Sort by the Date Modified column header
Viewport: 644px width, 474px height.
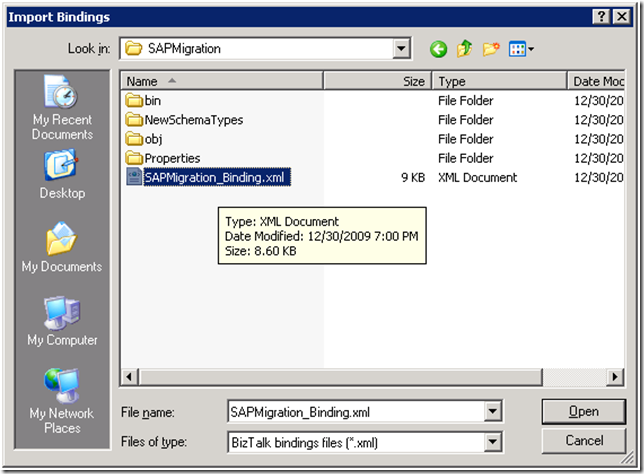click(x=596, y=81)
